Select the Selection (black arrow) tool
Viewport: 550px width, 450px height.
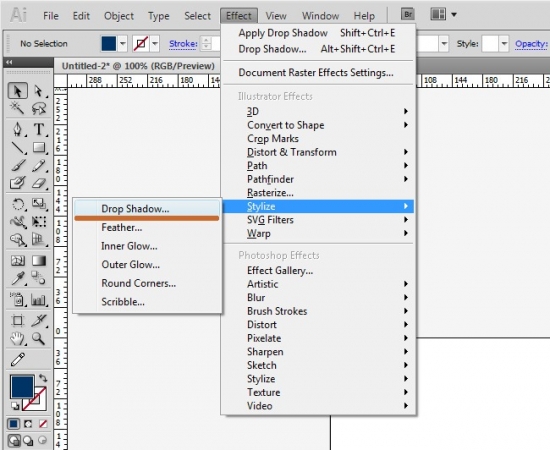(x=18, y=91)
